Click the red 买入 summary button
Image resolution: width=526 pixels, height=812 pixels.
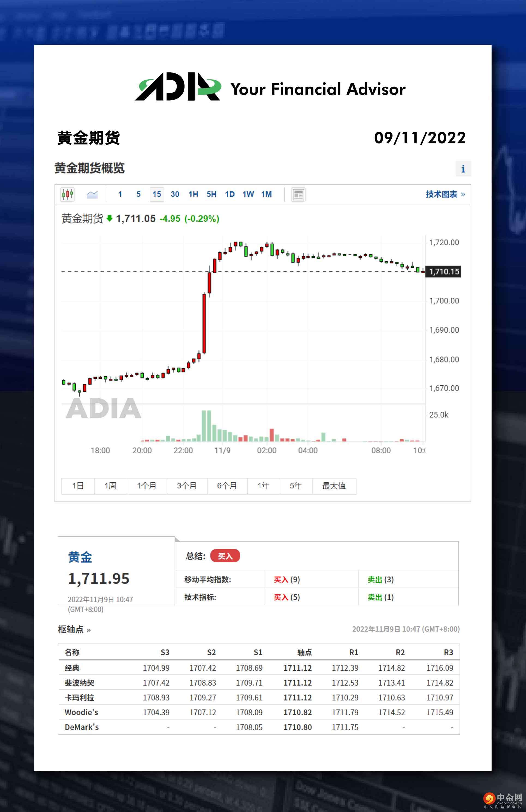(225, 556)
